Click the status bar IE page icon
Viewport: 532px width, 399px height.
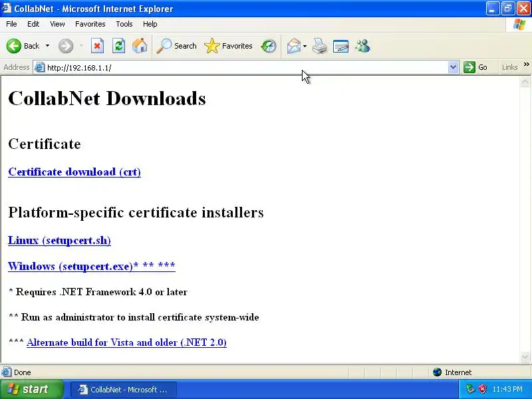pos(7,372)
